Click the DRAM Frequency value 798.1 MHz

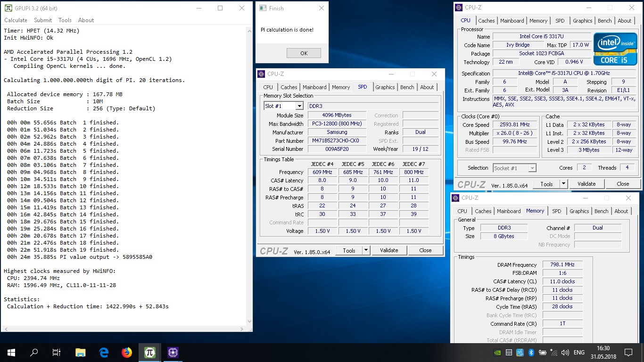coord(562,265)
